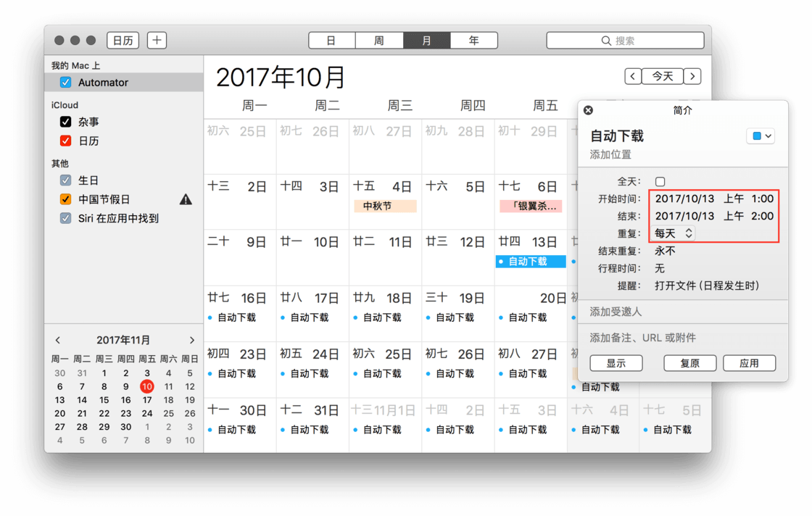Click the warning icon beside 中国节假日
This screenshot has width=812, height=516.
point(186,199)
